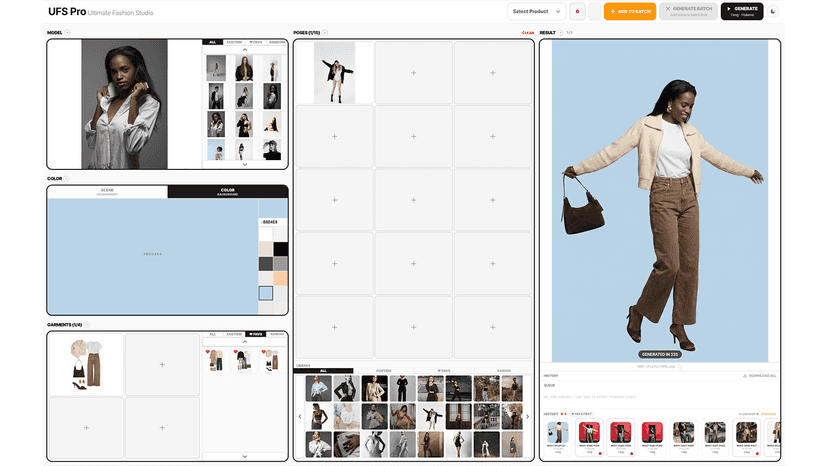The width and height of the screenshot is (828, 466).
Task: Select the All tab in Model library
Action: tap(213, 42)
